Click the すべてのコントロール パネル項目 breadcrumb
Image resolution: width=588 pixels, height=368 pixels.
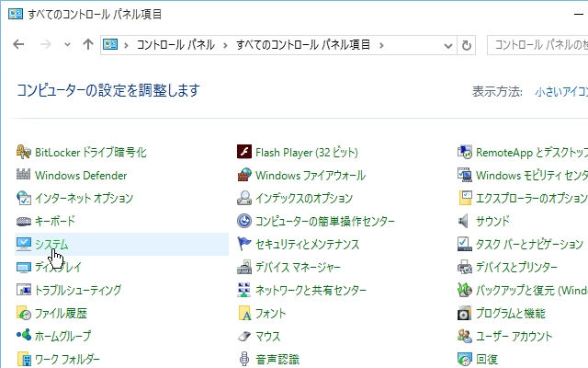303,45
